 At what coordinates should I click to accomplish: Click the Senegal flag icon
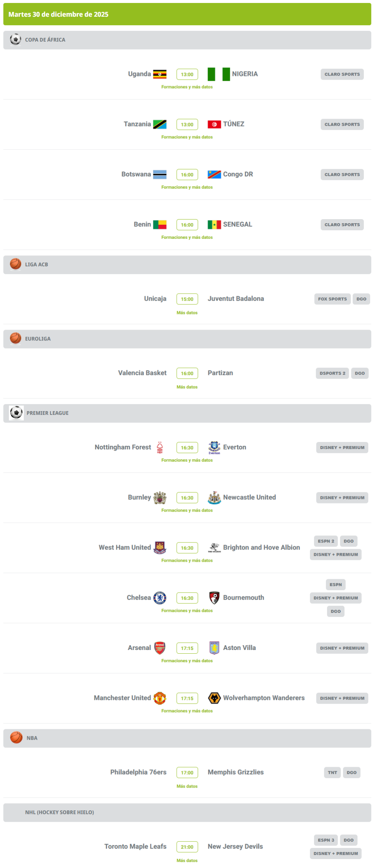[x=214, y=225]
